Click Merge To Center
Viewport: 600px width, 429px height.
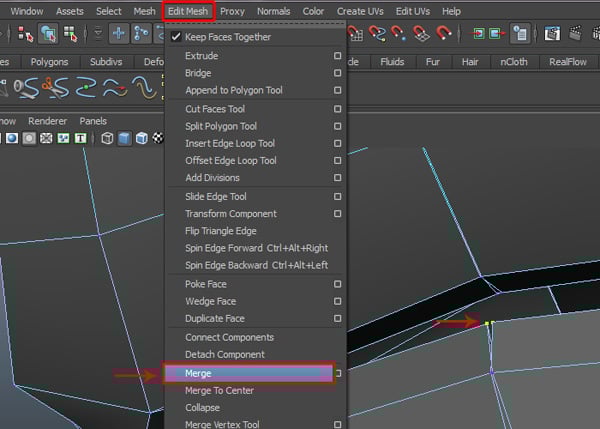(219, 390)
